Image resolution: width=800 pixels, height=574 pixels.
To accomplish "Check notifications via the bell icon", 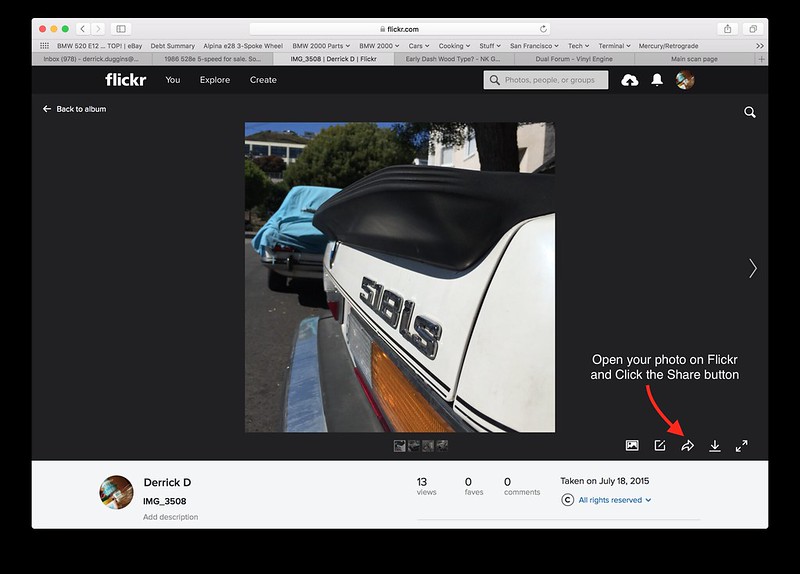I will (657, 80).
